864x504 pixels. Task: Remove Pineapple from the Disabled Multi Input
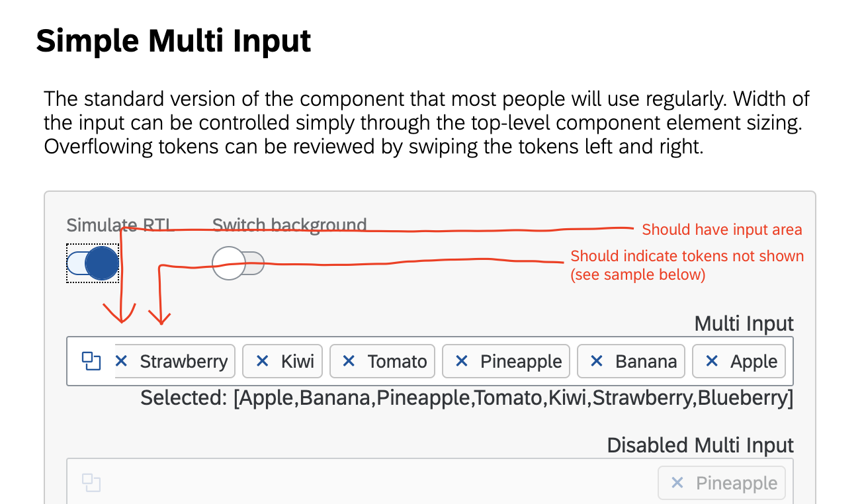coord(676,482)
